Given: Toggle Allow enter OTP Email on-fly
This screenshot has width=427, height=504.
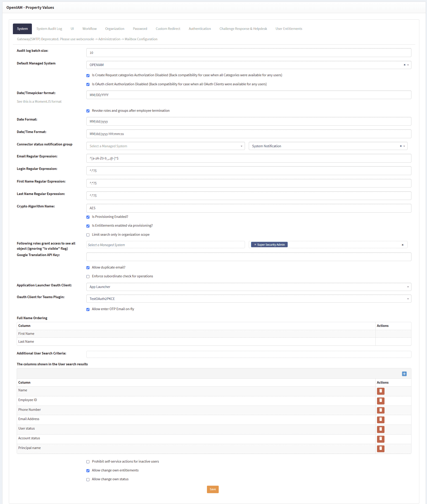Looking at the screenshot, I should (88, 309).
